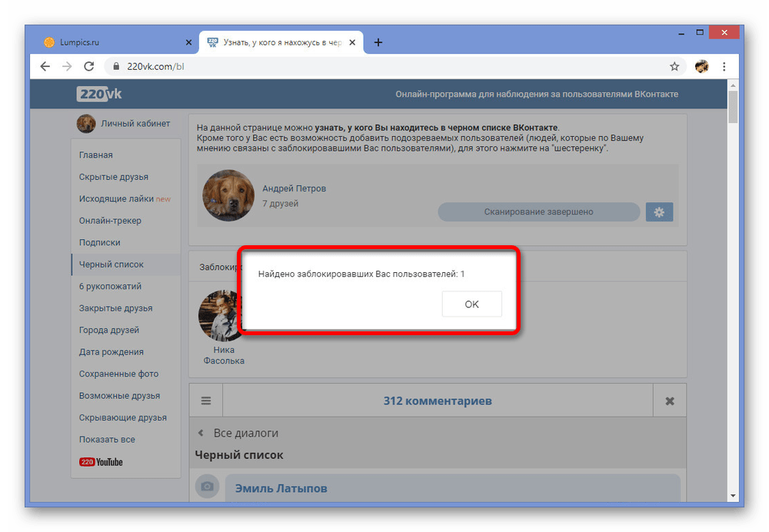Open the 220 YouTube link
This screenshot has width=769, height=532.
coord(101,462)
